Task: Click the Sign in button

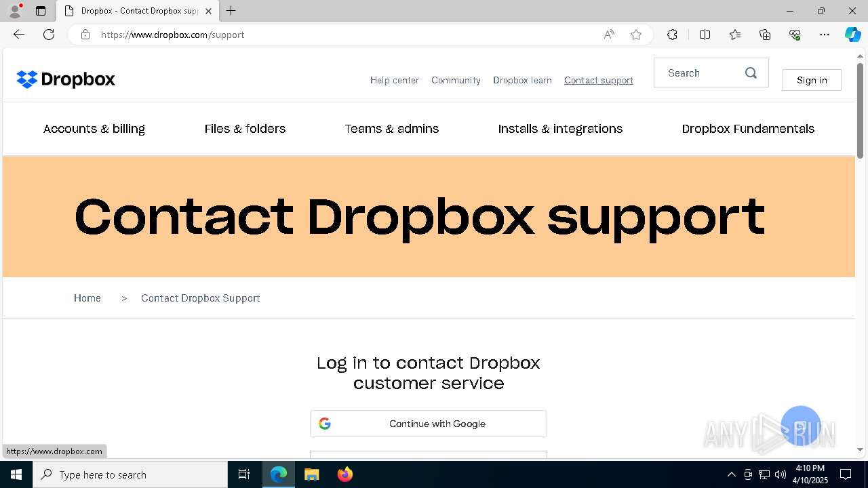Action: pyautogui.click(x=812, y=80)
